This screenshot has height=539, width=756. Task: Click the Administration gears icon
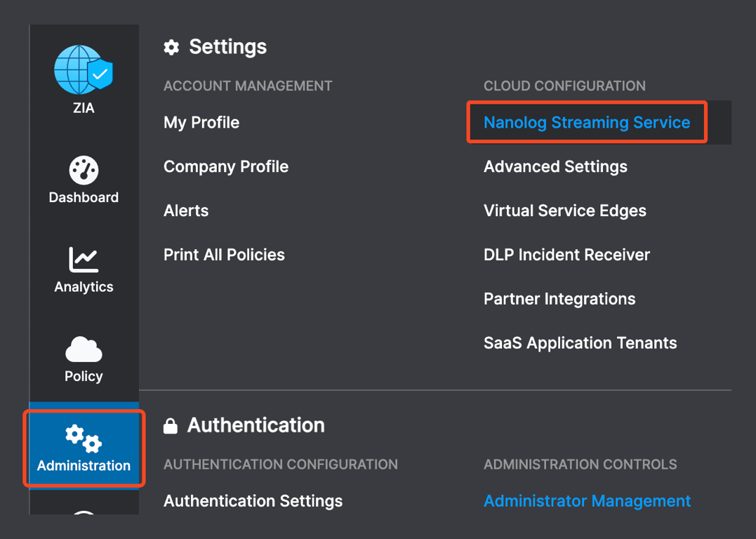click(84, 438)
